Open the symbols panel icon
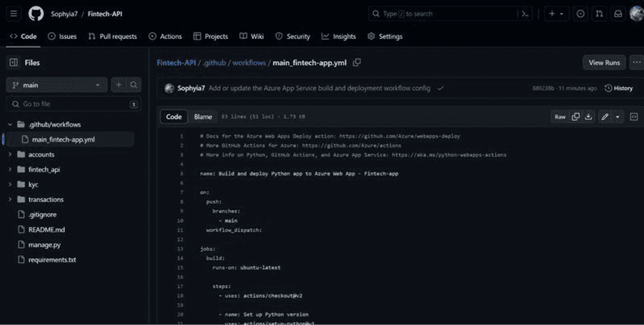Viewport: 644px width, 325px height. (x=634, y=117)
